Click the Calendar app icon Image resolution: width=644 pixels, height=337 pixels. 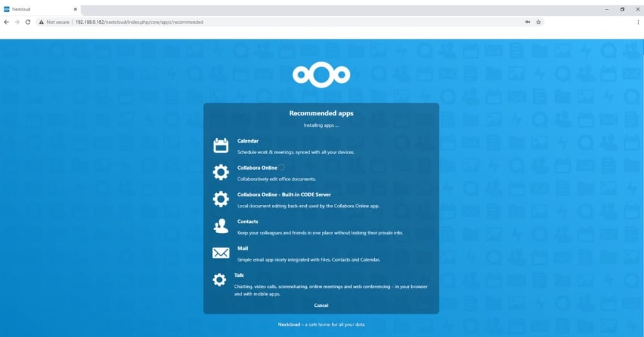coord(221,145)
